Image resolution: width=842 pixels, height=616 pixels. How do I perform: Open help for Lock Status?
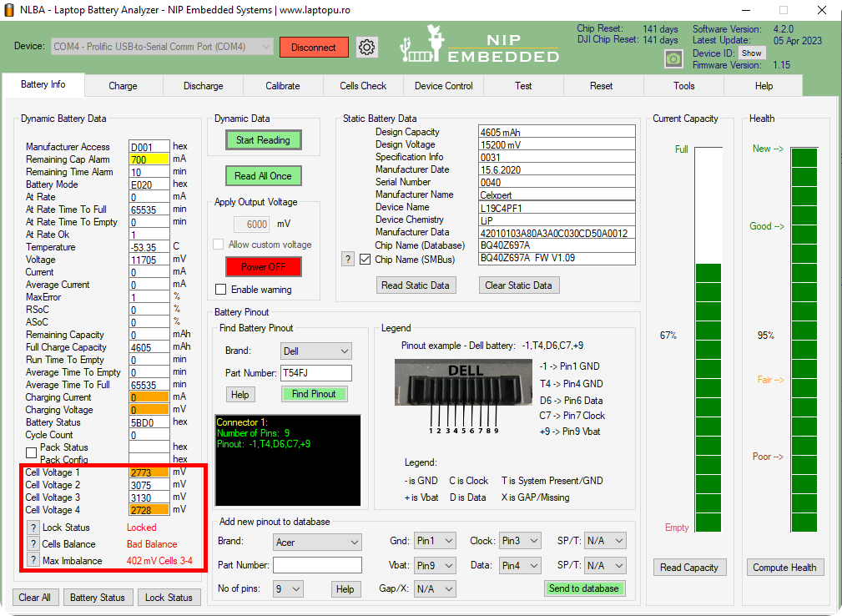(33, 528)
